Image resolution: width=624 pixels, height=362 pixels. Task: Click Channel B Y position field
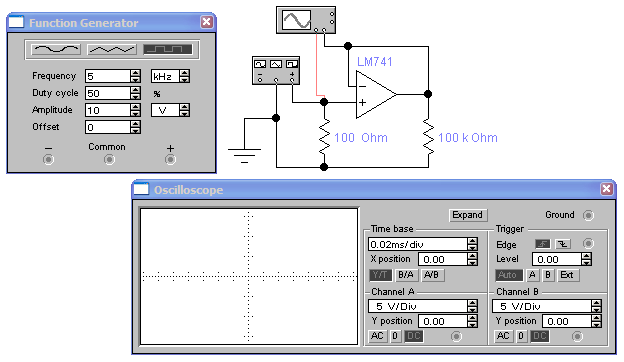pos(567,321)
